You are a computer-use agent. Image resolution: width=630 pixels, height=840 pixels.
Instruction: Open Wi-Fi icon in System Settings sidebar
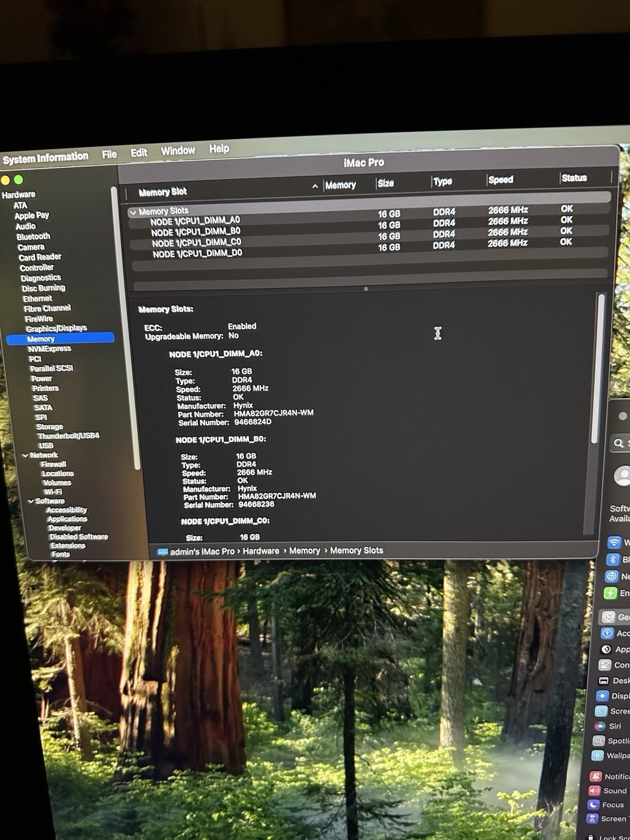pyautogui.click(x=614, y=542)
